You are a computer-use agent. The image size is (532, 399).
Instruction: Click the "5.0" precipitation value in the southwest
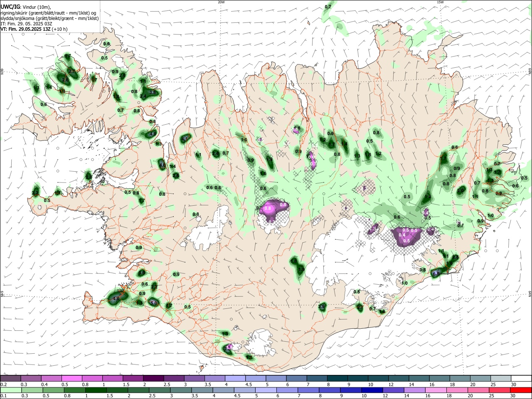(x=154, y=303)
